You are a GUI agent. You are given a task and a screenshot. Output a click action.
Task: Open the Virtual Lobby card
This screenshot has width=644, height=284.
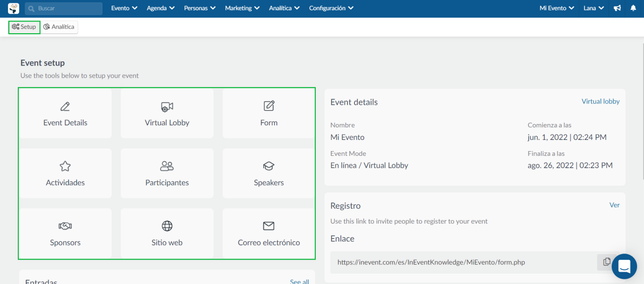(x=167, y=113)
